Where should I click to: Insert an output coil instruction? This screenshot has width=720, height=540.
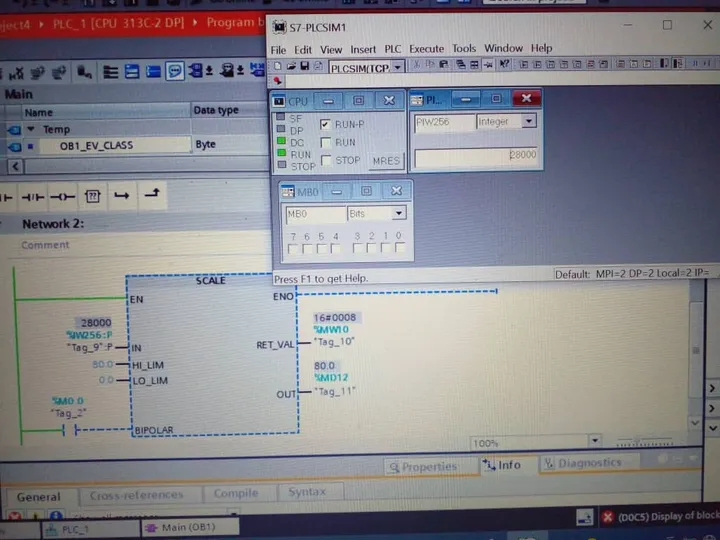pyautogui.click(x=62, y=197)
